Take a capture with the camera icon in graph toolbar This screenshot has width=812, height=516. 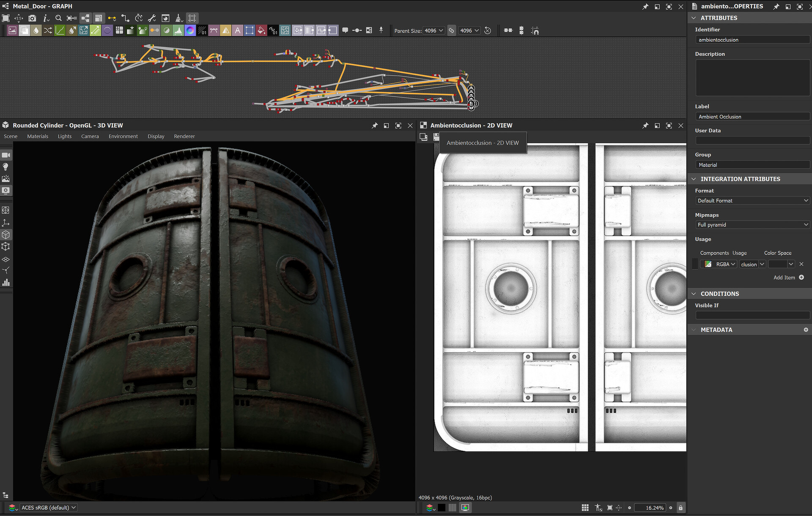pos(32,18)
